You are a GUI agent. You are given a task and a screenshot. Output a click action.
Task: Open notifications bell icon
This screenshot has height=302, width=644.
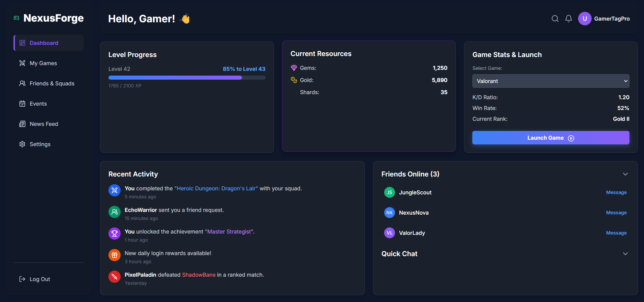tap(569, 19)
